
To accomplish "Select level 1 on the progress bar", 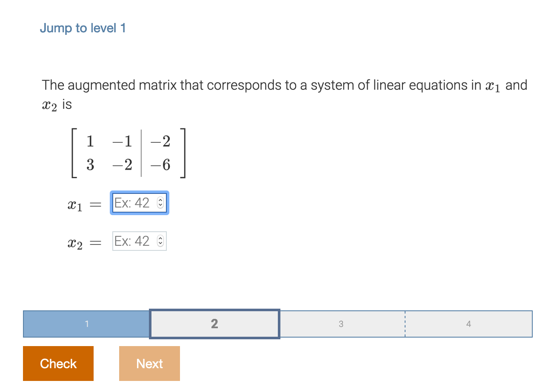I will (86, 324).
